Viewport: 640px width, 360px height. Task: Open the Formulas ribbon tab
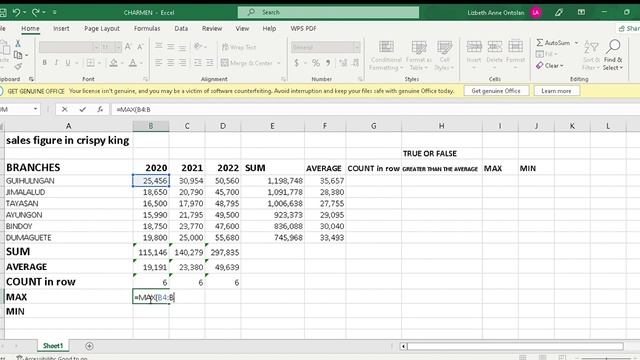tap(147, 29)
